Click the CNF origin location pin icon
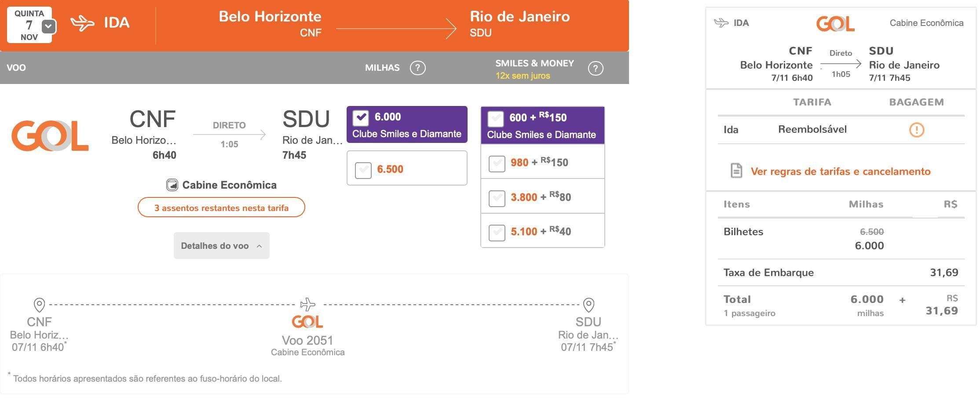980x401 pixels. coord(39,305)
